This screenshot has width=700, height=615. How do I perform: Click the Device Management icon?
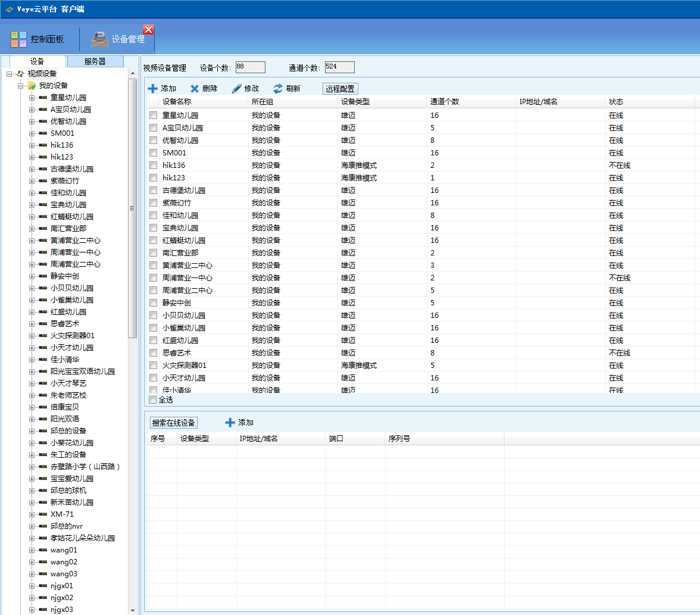click(99, 39)
